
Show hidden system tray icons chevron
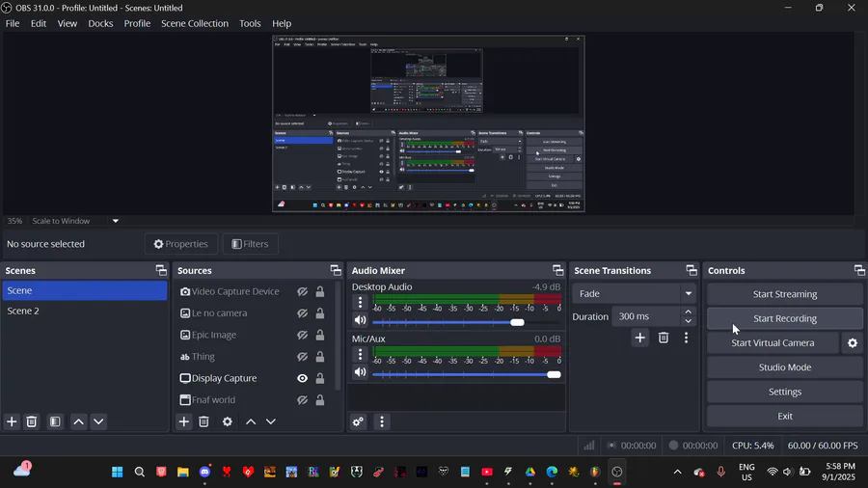tap(678, 472)
